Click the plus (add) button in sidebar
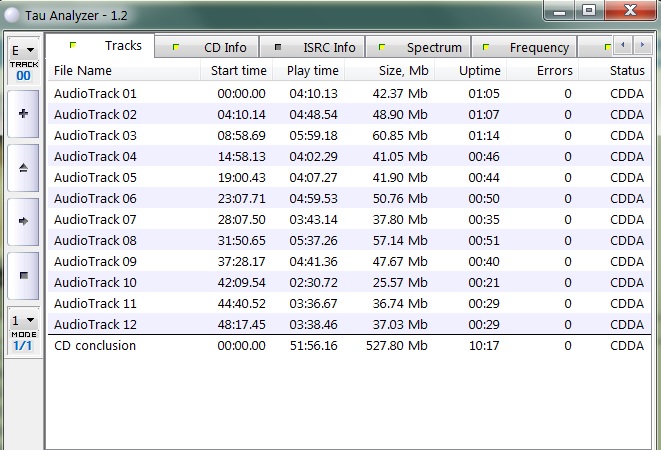Viewport: 661px width, 450px height. [23, 114]
